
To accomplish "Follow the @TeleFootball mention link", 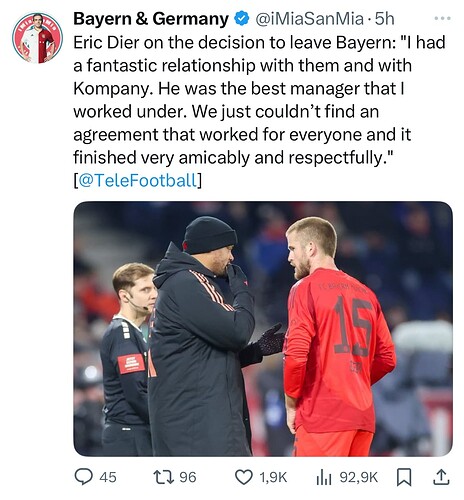I will tap(137, 180).
